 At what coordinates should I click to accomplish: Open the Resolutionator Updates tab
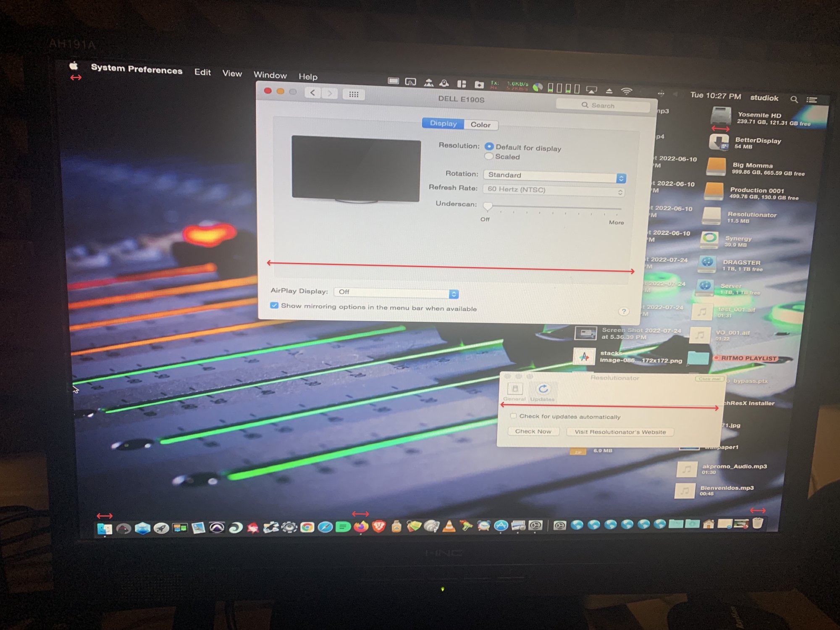(543, 392)
